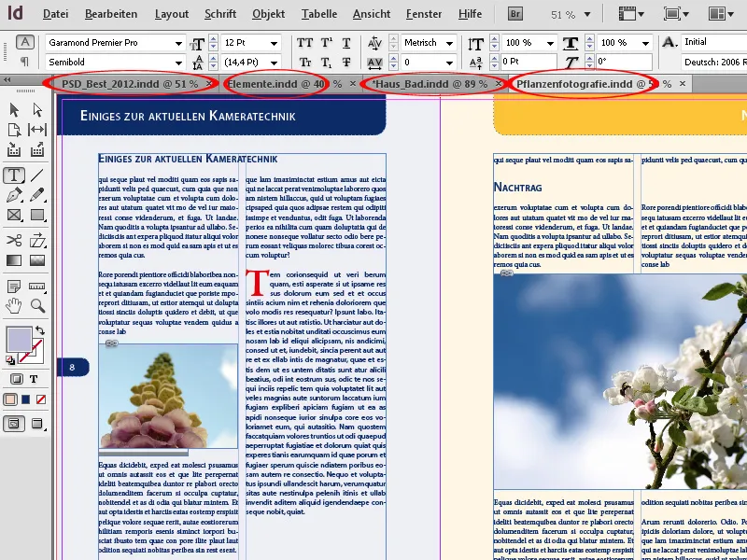Toggle paragraph formatting controls pilcrow button
This screenshot has width=747, height=560.
pyautogui.click(x=25, y=62)
